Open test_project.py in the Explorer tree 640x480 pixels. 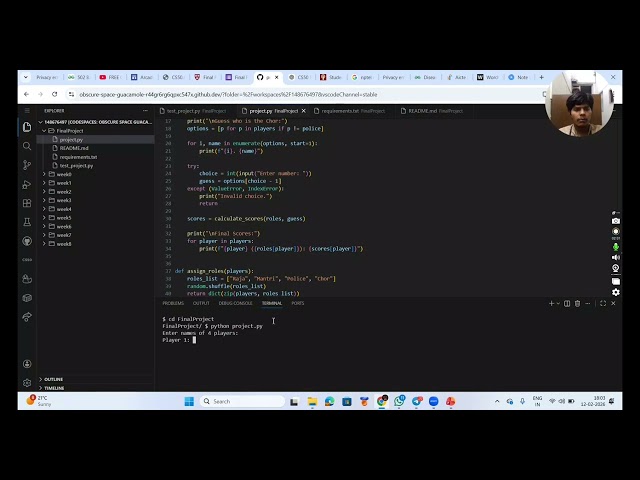pos(76,166)
